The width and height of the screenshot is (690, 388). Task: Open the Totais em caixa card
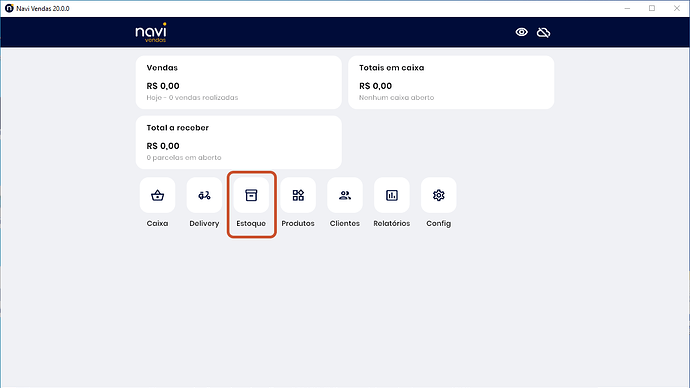(451, 82)
